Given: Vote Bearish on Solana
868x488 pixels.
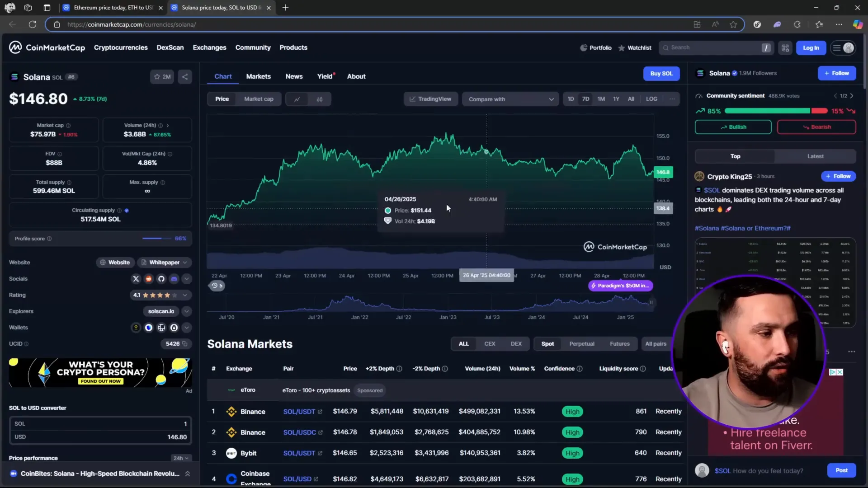Looking at the screenshot, I should (816, 127).
